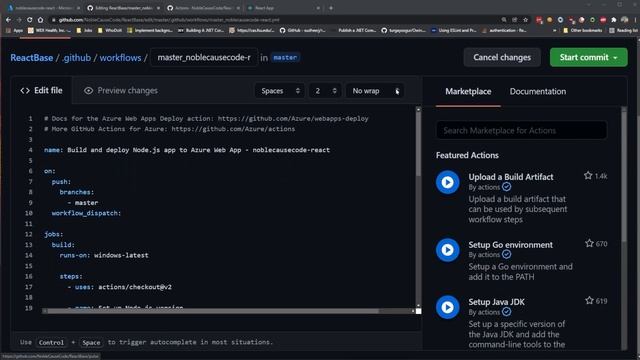
Task: Open the .github breadcrumb link
Action: [x=77, y=58]
